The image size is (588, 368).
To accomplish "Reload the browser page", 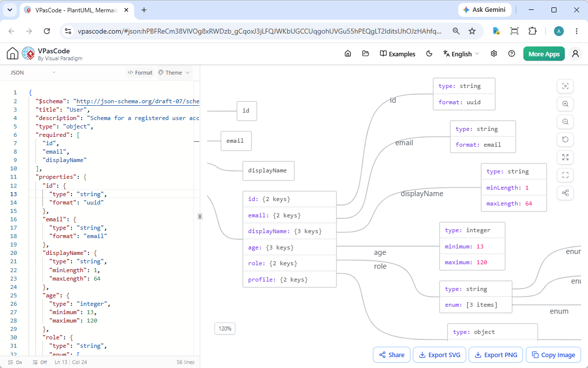I will click(47, 31).
